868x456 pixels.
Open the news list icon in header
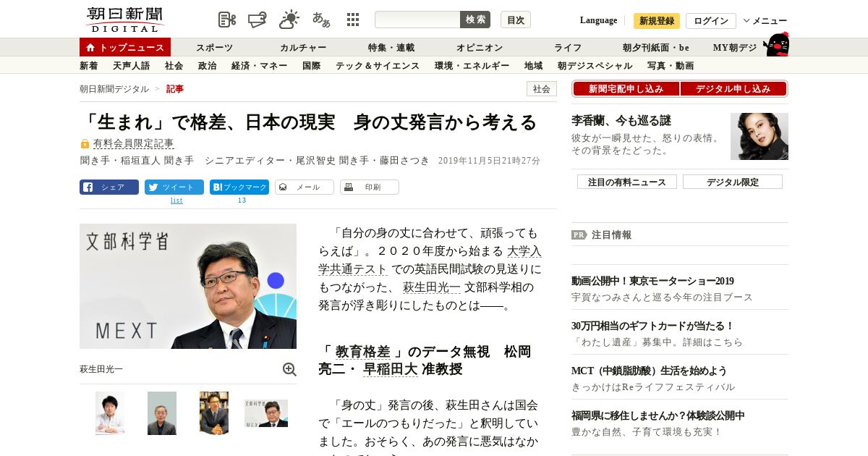(227, 20)
